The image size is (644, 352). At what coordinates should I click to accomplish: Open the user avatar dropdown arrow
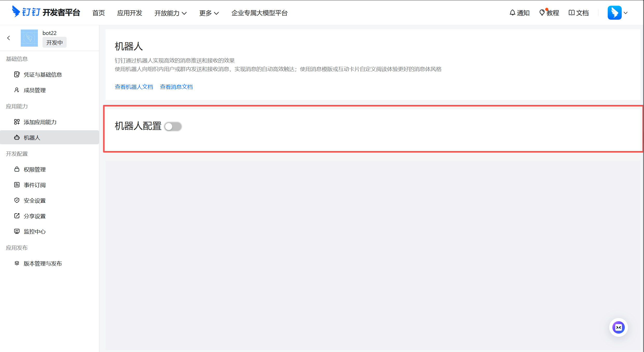(626, 13)
